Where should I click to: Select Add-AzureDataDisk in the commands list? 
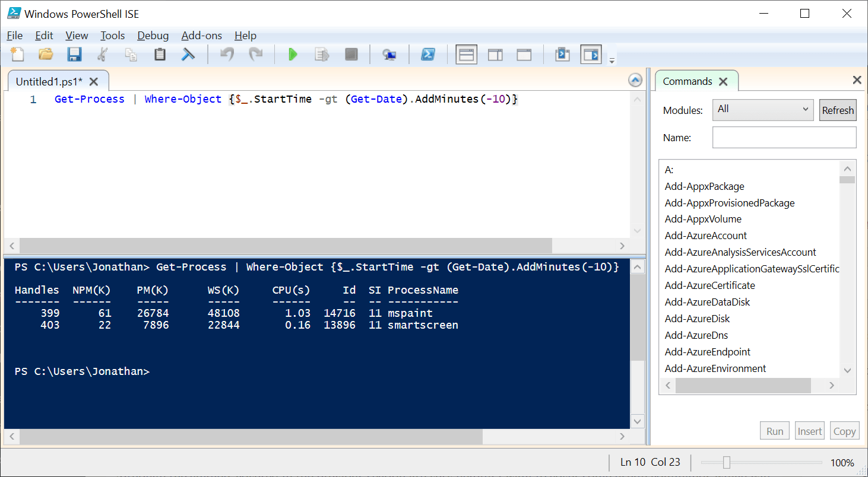[x=707, y=302]
